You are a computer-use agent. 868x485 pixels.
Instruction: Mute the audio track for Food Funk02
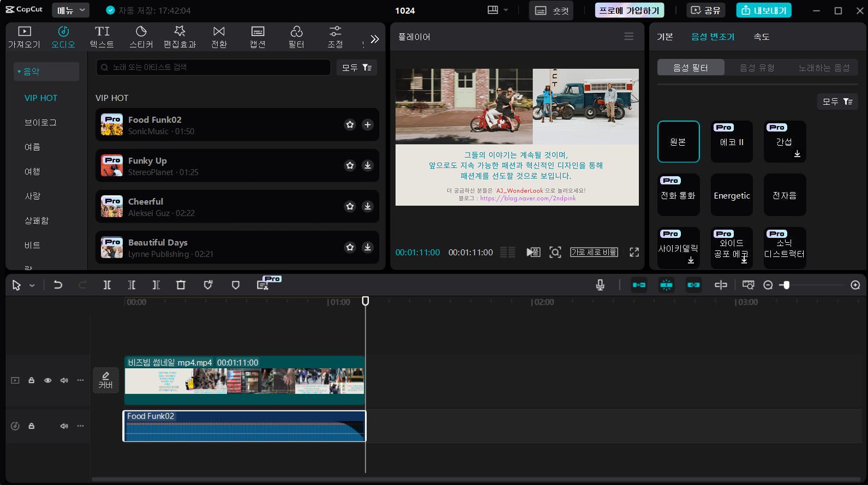point(64,426)
